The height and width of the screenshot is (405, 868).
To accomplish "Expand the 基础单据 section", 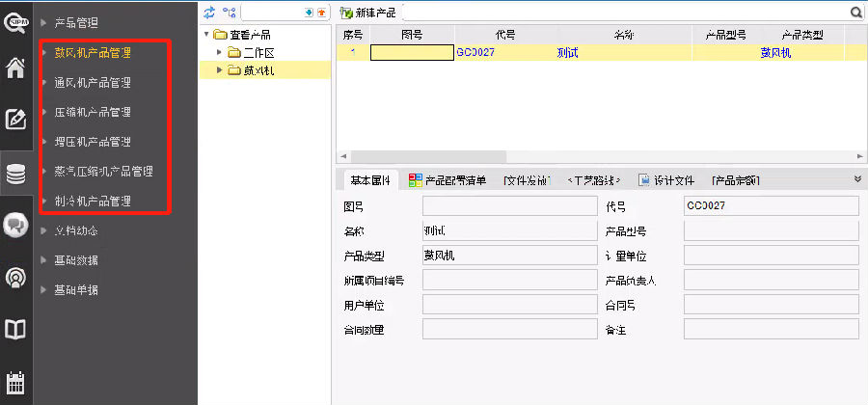I will (76, 289).
